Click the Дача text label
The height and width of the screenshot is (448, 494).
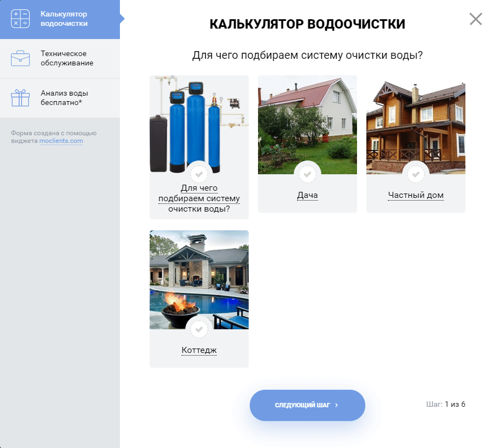pos(308,195)
